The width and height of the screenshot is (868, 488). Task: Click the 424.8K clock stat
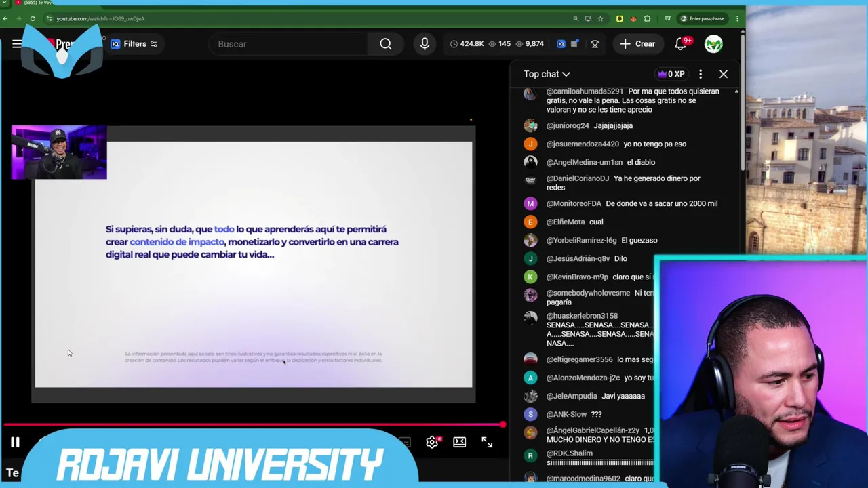tap(467, 44)
